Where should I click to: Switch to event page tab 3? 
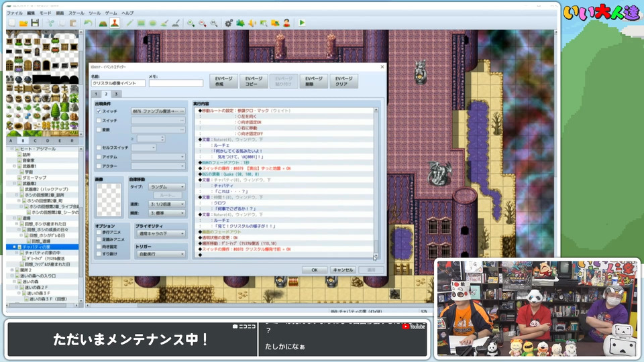click(116, 94)
